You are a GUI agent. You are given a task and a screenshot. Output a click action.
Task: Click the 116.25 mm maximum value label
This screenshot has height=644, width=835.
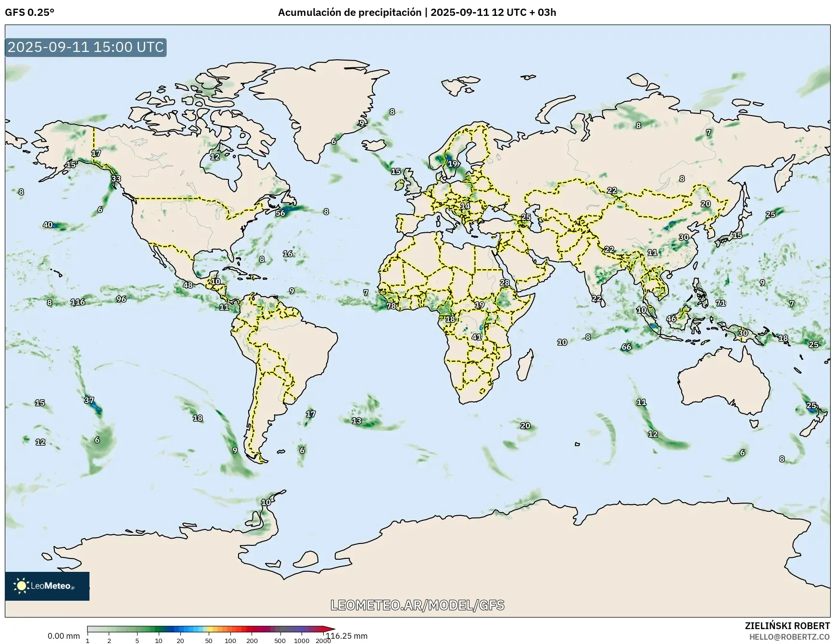click(347, 636)
